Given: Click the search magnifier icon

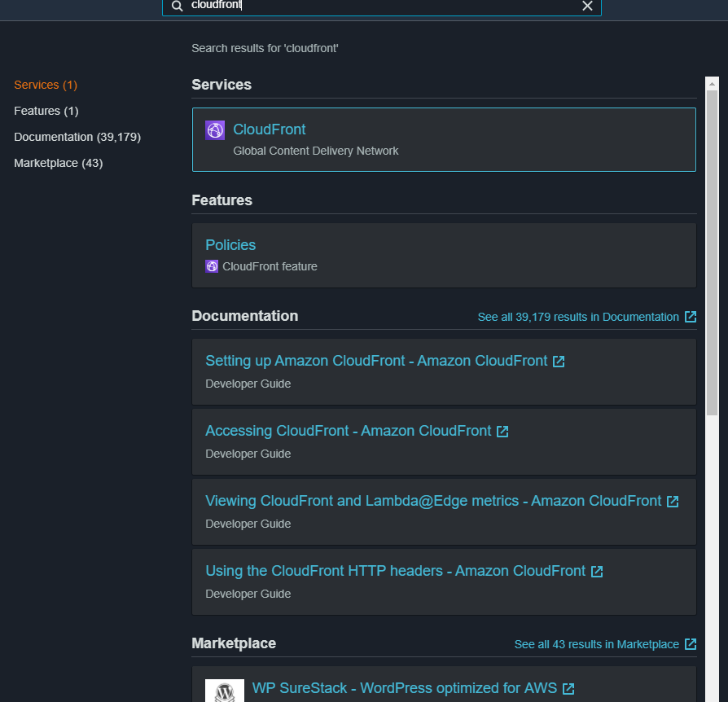Looking at the screenshot, I should tap(177, 6).
